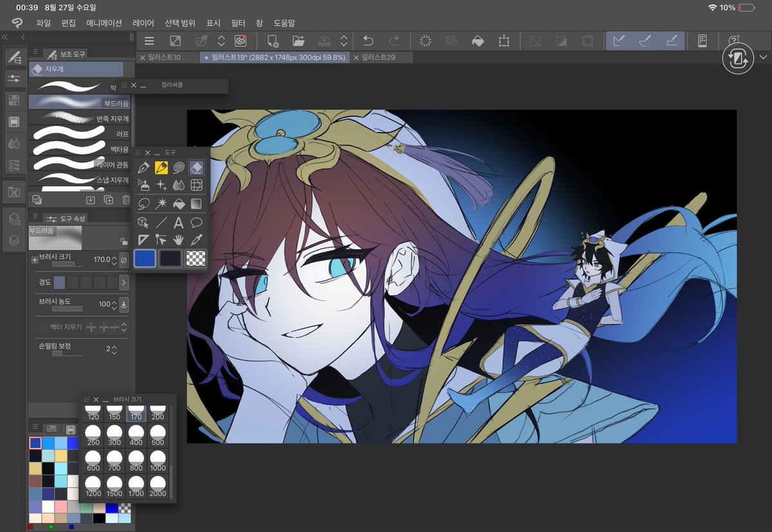The image size is (772, 532).
Task: Select the straight line Figure tool
Action: (x=161, y=223)
